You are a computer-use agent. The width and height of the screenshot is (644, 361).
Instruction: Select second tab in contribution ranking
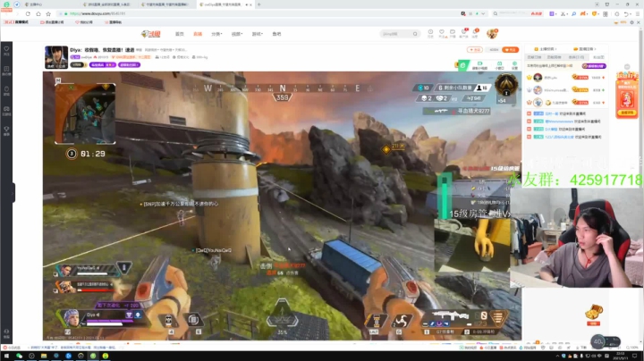point(554,57)
